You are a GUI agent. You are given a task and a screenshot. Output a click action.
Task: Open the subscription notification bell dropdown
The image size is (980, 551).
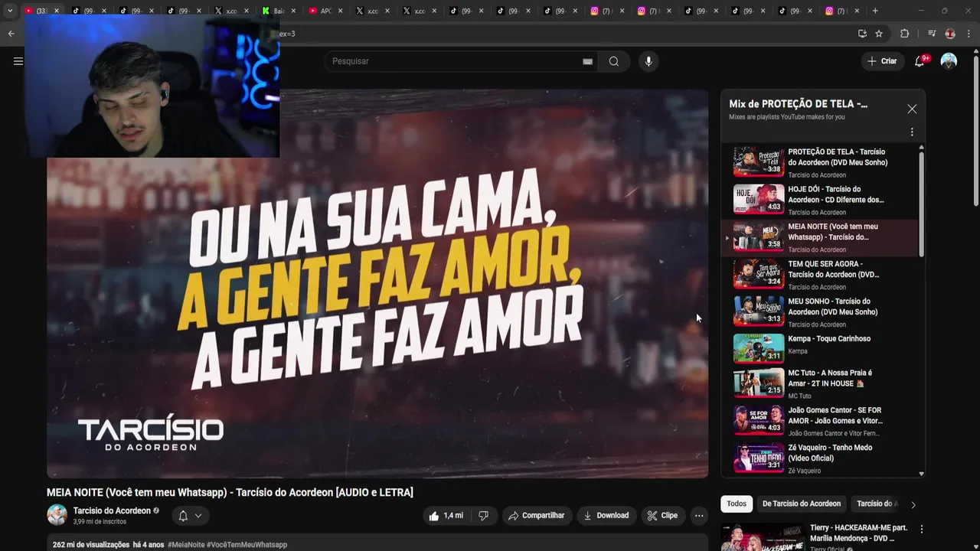pos(190,516)
